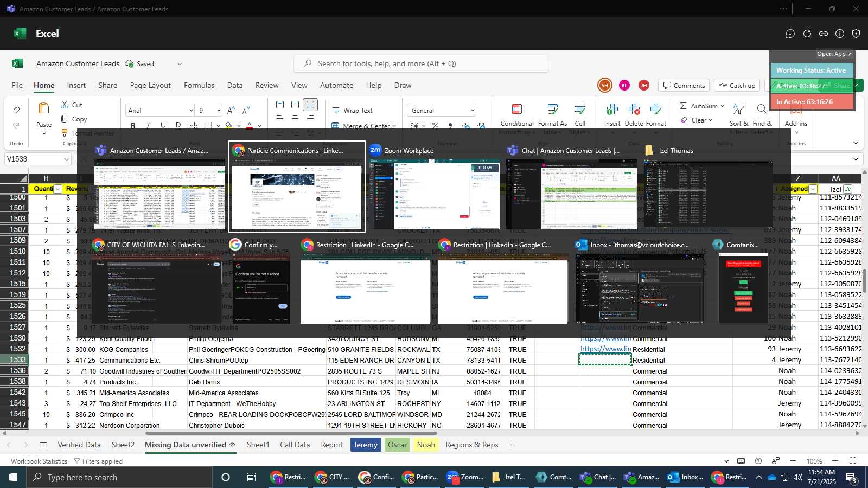The height and width of the screenshot is (488, 868).
Task: Open the conversation icon in Teams header
Action: tap(790, 34)
